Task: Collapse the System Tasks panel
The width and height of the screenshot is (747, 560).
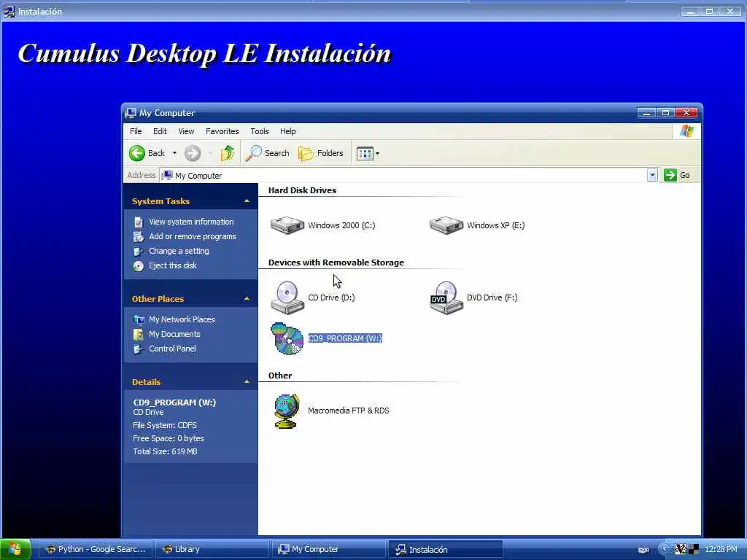Action: point(247,201)
